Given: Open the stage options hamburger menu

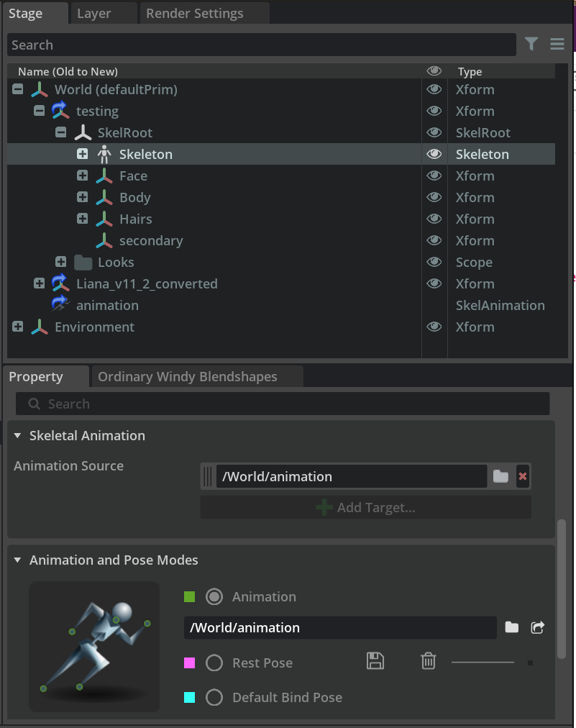Looking at the screenshot, I should click(x=557, y=45).
